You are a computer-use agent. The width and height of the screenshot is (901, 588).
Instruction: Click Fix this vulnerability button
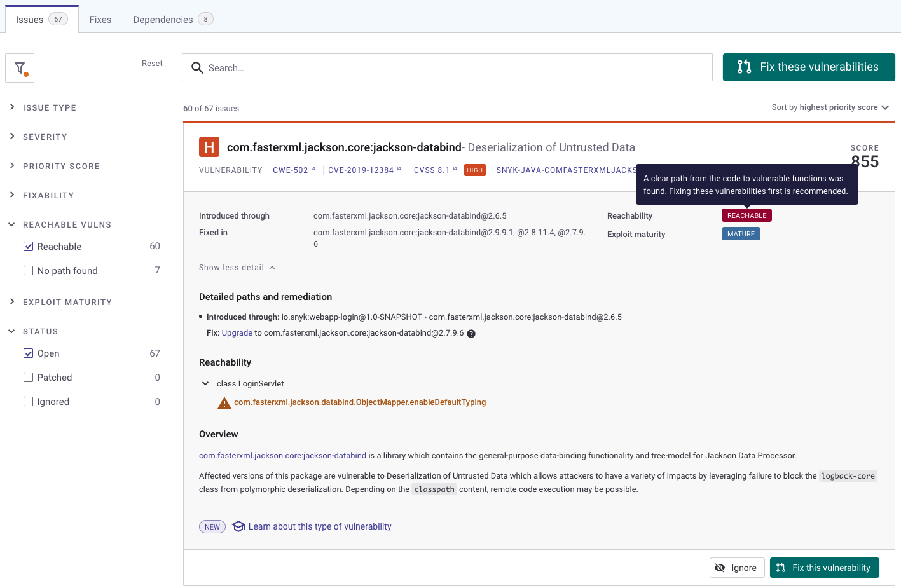pyautogui.click(x=824, y=568)
